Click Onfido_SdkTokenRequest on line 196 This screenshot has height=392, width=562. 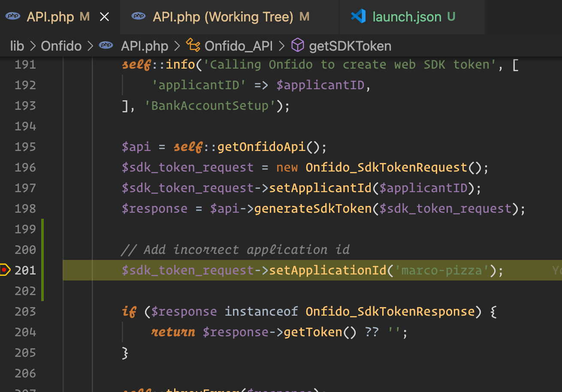click(386, 168)
